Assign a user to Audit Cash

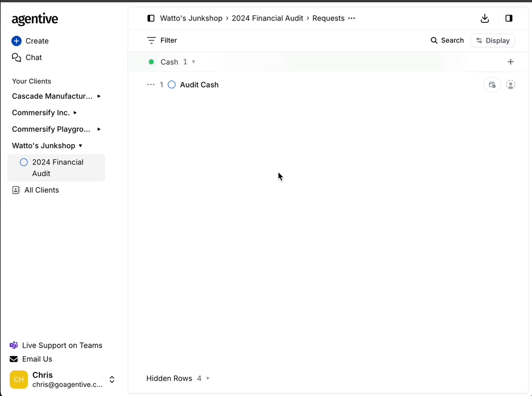510,84
